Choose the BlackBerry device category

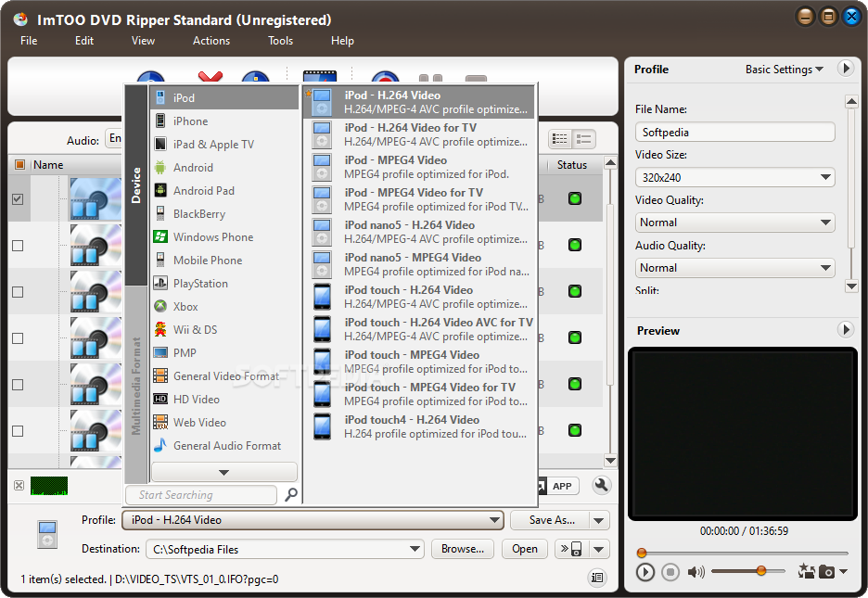point(223,214)
